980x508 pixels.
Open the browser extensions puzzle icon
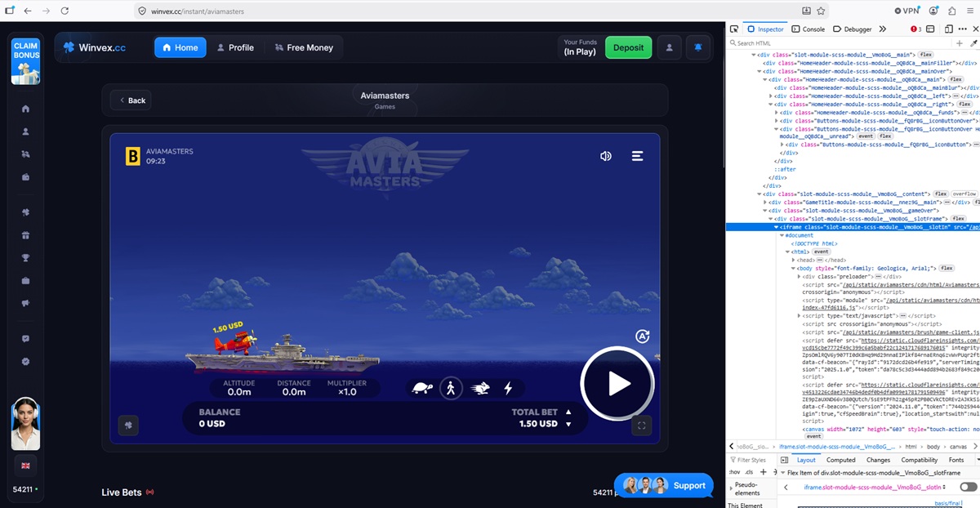click(x=952, y=11)
